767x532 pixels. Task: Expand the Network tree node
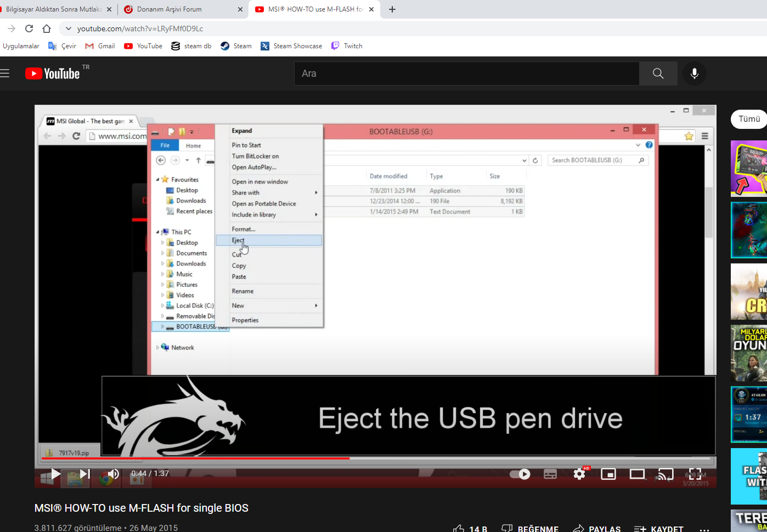coord(157,348)
